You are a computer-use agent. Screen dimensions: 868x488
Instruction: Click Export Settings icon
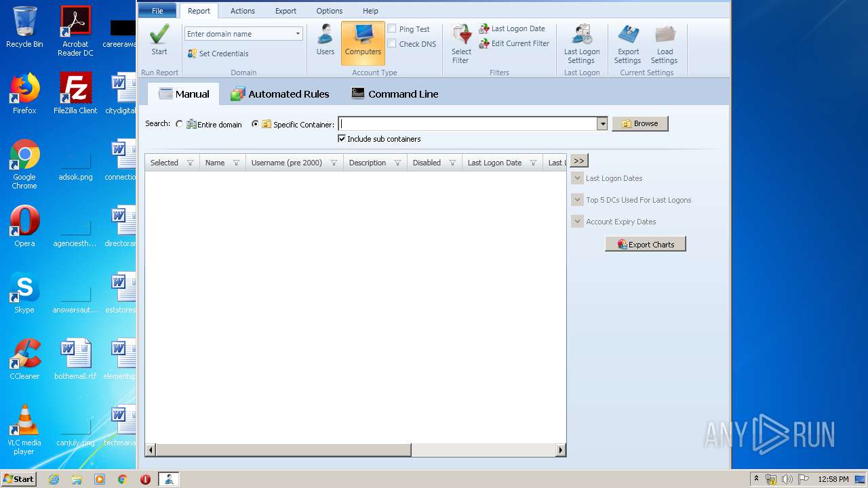[628, 44]
